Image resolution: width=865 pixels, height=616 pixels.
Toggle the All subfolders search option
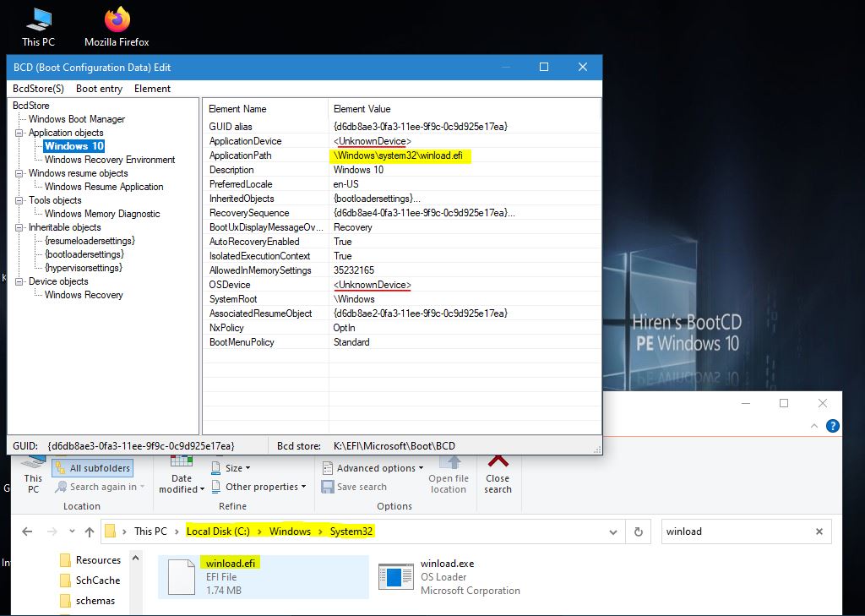point(92,468)
